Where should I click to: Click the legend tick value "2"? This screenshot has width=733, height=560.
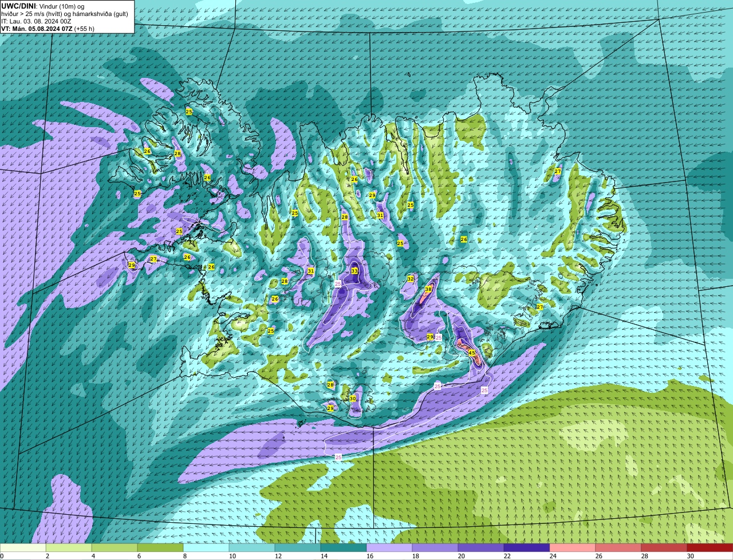(48, 556)
